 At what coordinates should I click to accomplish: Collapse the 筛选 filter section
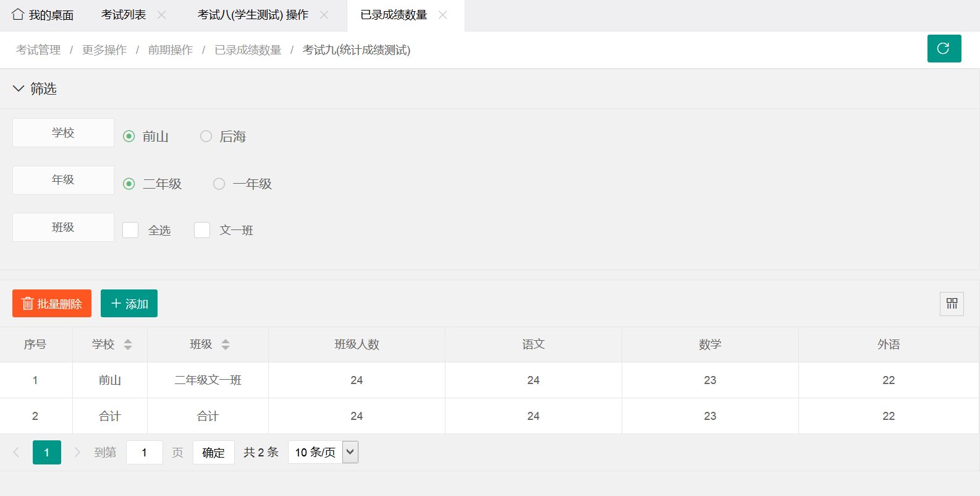[x=19, y=88]
